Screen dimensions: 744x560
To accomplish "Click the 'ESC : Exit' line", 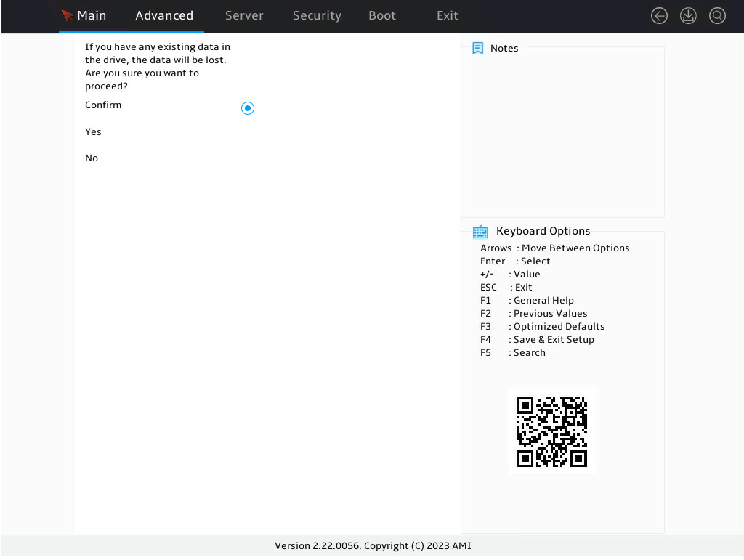I will tap(506, 288).
